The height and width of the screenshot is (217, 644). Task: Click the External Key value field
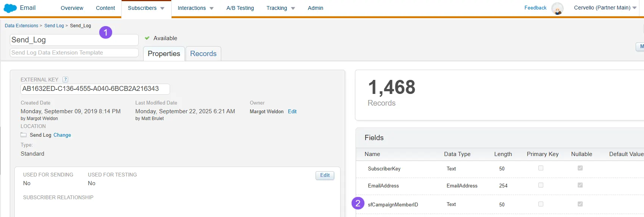95,89
